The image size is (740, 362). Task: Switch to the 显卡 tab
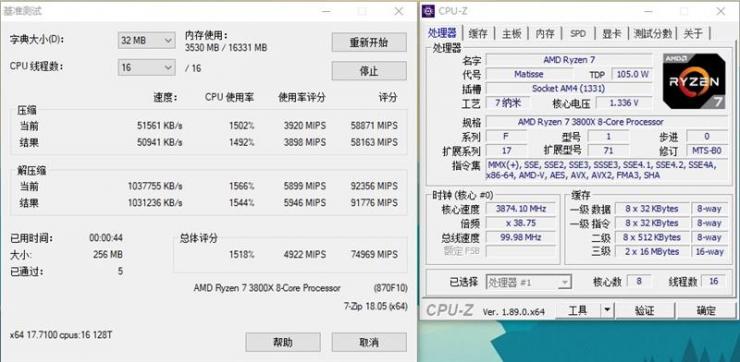tap(612, 34)
